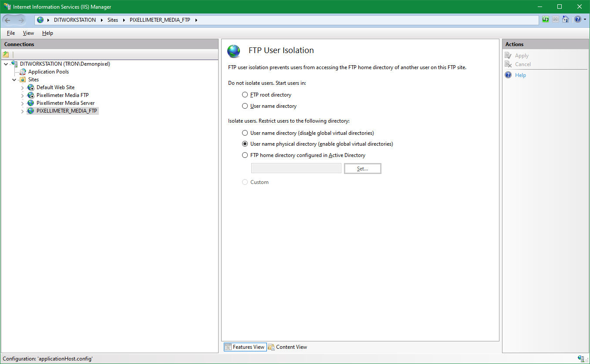Click DITWORKSTATION in the address breadcrumb
Screen dimensions: 590x364
click(x=75, y=20)
